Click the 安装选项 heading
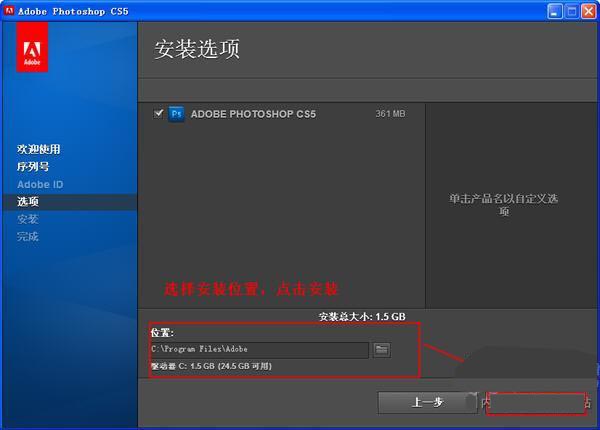This screenshot has height=430, width=600. [197, 49]
